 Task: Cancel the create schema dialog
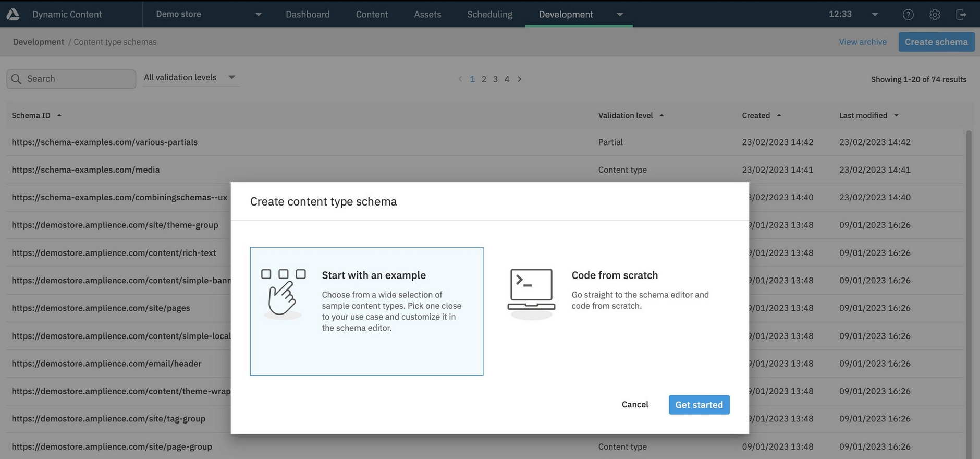click(x=634, y=405)
